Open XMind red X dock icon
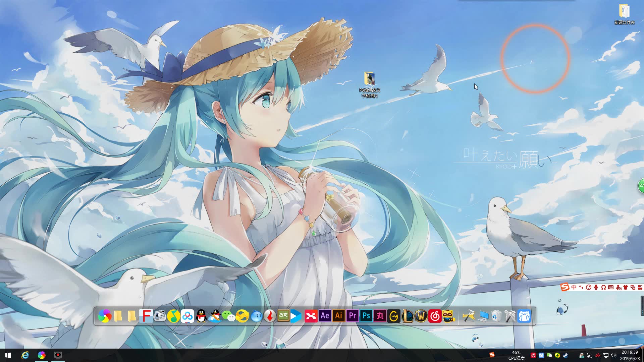 click(311, 316)
